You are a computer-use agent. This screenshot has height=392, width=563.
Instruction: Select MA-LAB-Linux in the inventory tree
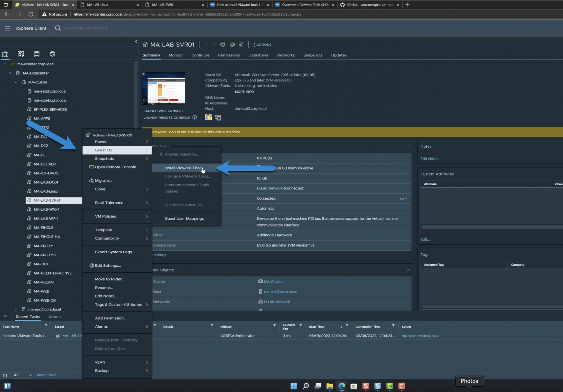[x=46, y=191]
